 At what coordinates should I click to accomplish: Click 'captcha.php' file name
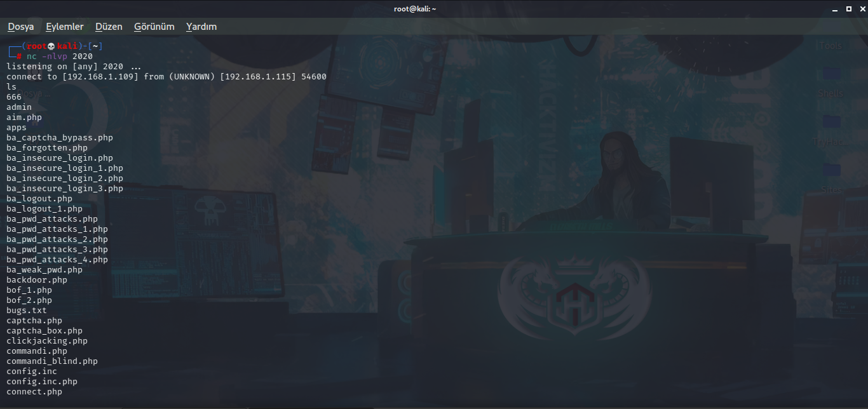click(34, 321)
